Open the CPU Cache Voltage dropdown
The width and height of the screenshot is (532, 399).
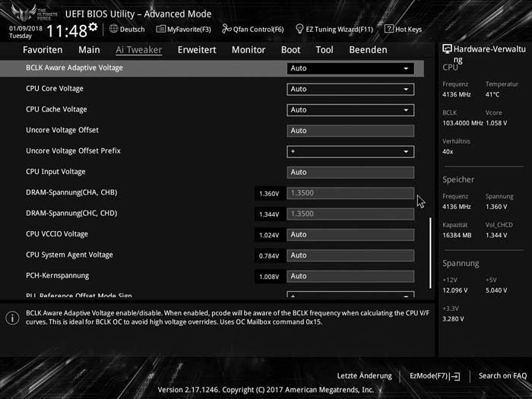(350, 110)
